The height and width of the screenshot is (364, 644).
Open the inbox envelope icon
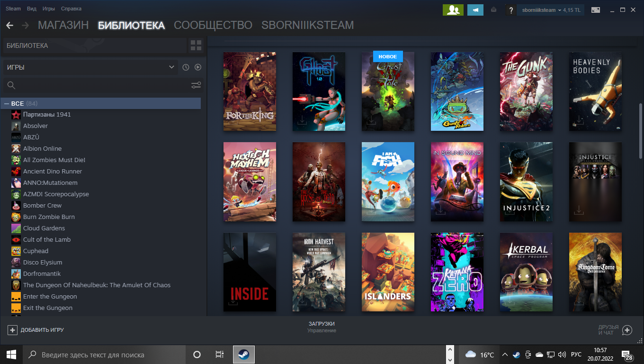coord(493,10)
